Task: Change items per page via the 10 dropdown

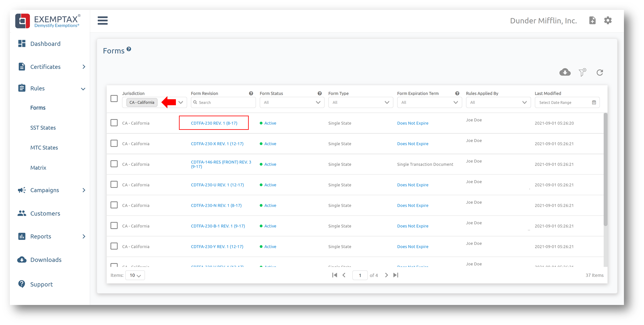Action: click(135, 275)
